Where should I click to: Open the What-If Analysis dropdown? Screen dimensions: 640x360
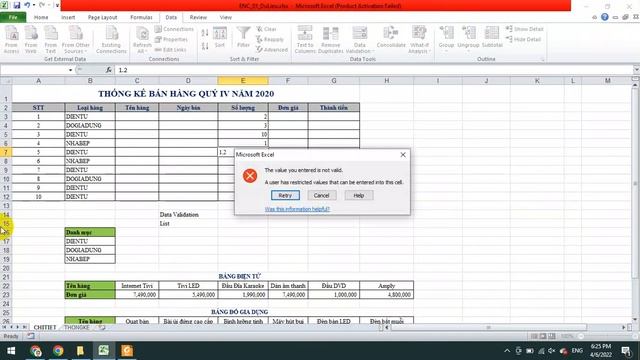(x=419, y=39)
